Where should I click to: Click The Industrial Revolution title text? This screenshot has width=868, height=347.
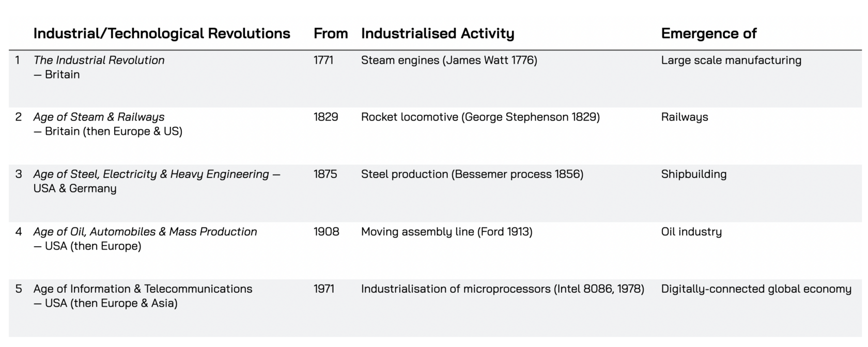point(99,60)
